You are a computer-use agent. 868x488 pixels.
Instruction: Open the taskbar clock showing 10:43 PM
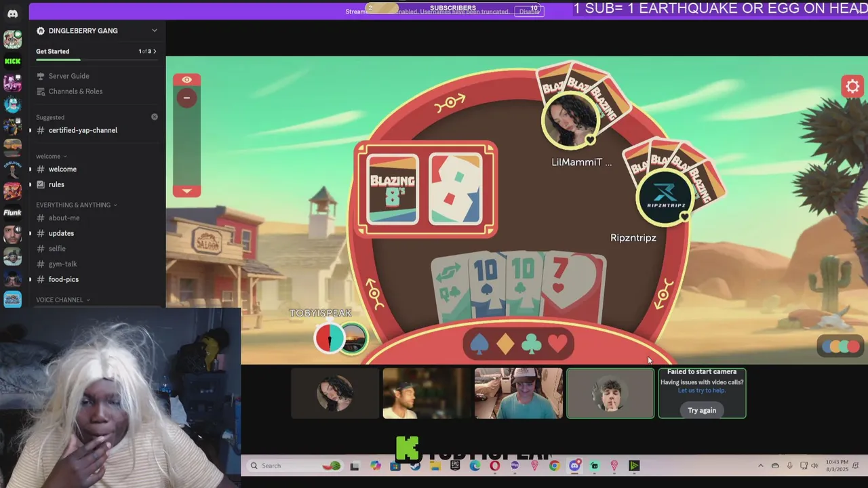(837, 466)
